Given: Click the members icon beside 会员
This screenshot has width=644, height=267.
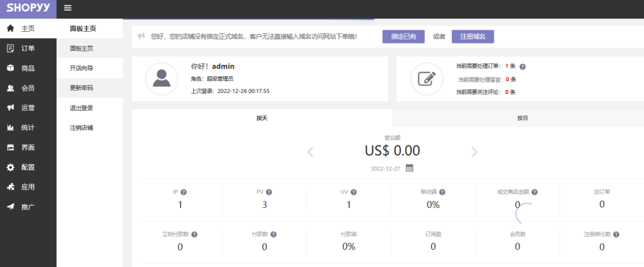Looking at the screenshot, I should [x=11, y=88].
